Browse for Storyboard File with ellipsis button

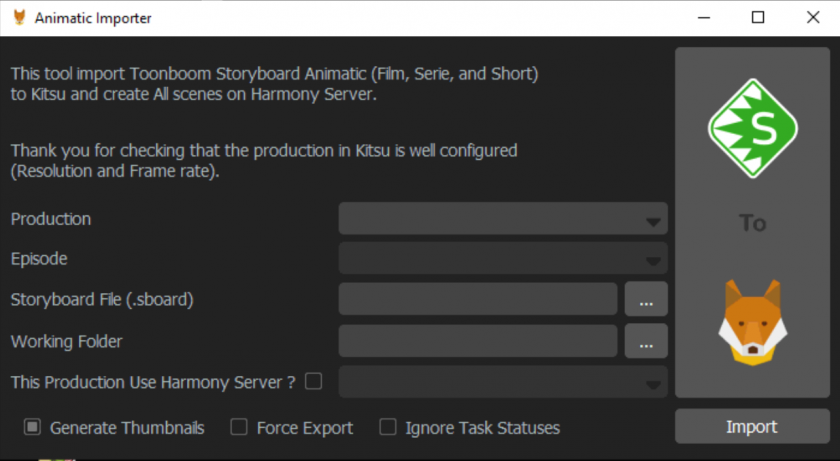[x=646, y=299]
